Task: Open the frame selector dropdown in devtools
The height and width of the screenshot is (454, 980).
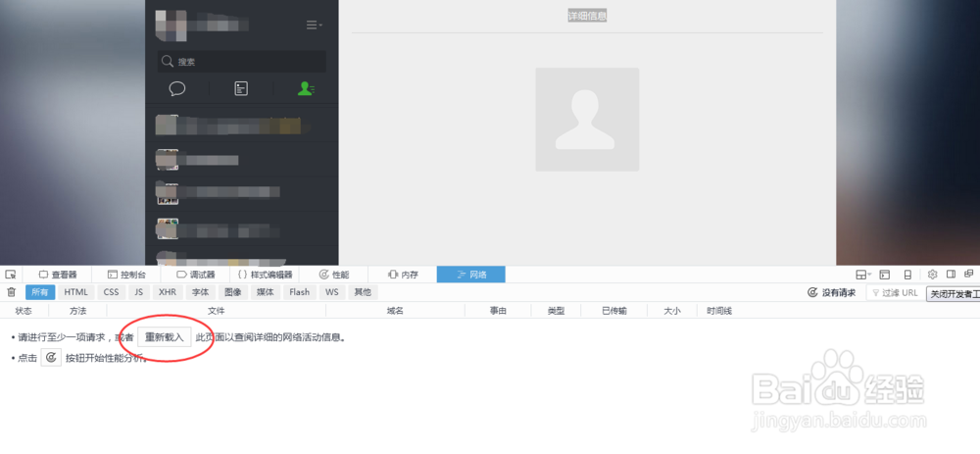Action: pyautogui.click(x=863, y=275)
